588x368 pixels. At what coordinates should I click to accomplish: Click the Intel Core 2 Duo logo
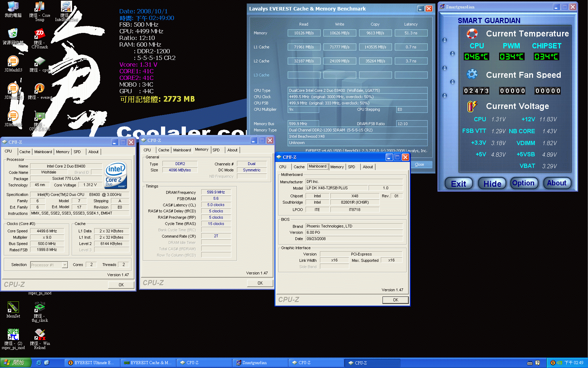[115, 175]
